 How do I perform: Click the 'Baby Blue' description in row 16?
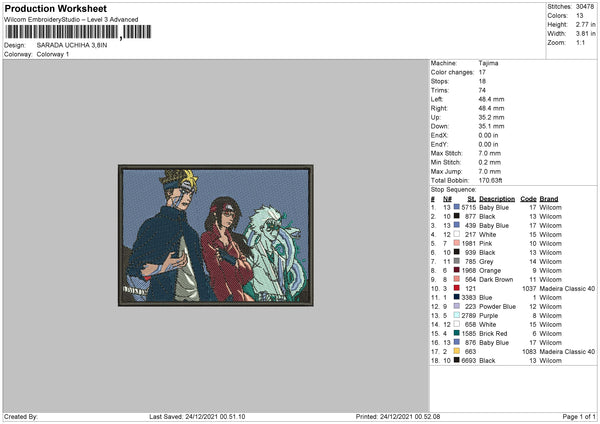pos(494,342)
